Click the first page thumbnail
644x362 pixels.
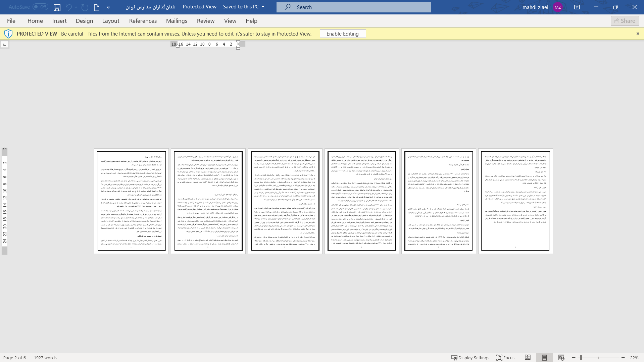(131, 201)
